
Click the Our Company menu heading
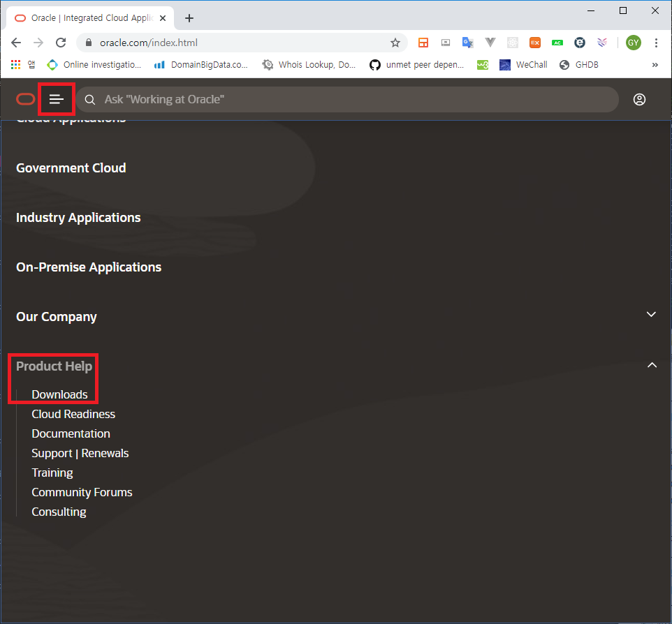pyautogui.click(x=56, y=317)
